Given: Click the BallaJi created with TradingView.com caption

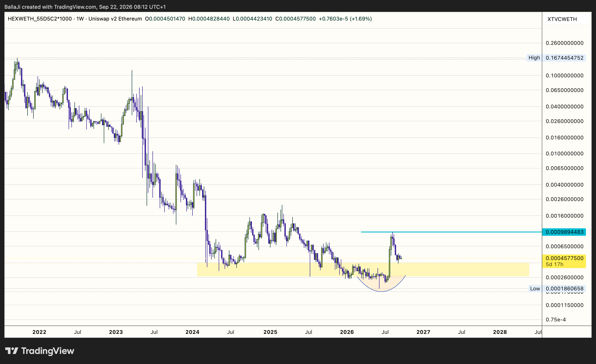Looking at the screenshot, I should pos(85,7).
